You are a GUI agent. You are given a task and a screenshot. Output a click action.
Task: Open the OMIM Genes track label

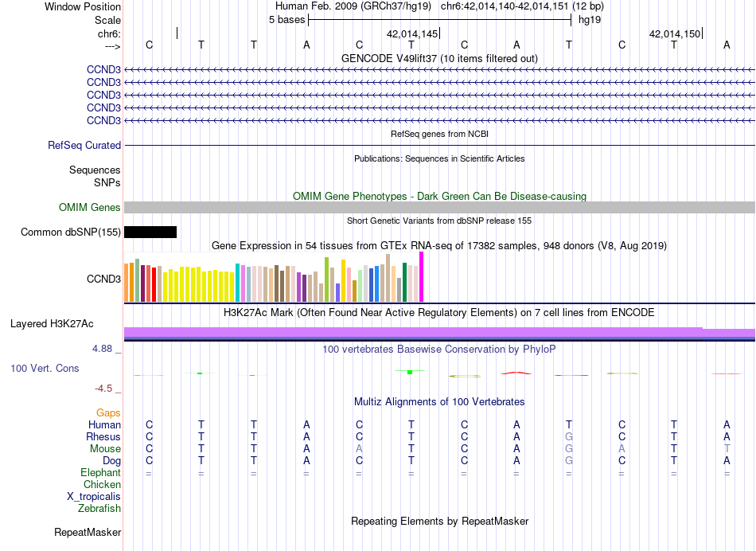pyautogui.click(x=90, y=208)
